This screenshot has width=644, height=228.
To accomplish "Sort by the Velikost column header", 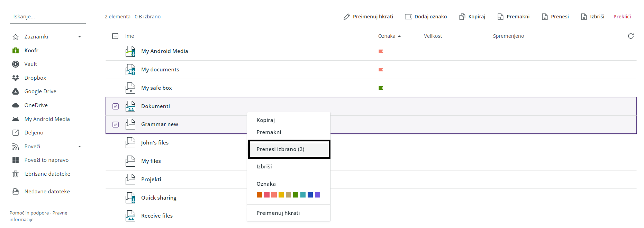I will coord(433,36).
